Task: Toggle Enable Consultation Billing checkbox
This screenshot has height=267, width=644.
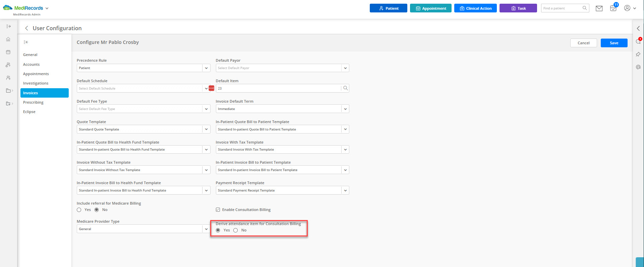Action: click(218, 210)
